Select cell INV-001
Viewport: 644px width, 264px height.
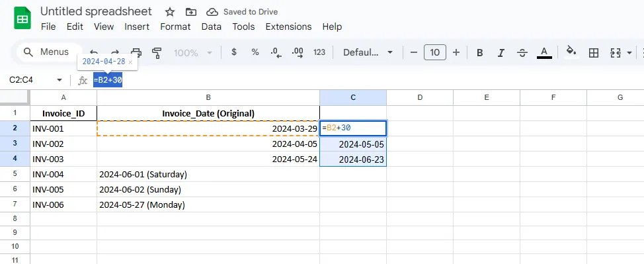[x=63, y=128]
